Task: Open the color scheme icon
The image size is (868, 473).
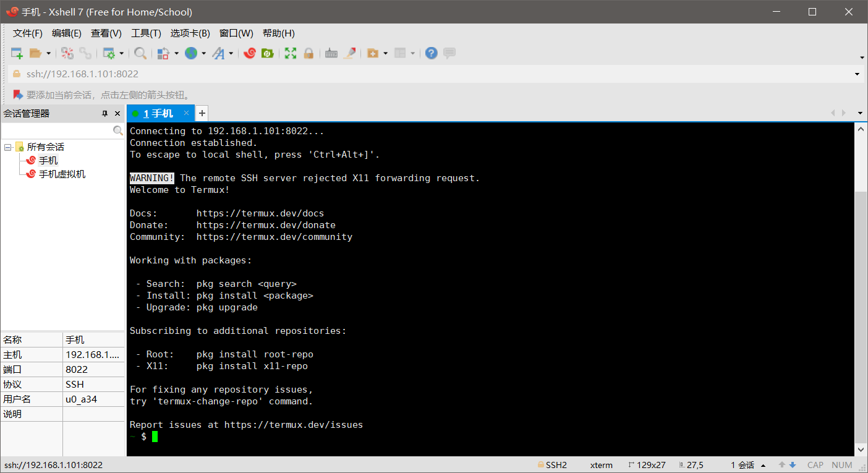Action: pos(163,53)
